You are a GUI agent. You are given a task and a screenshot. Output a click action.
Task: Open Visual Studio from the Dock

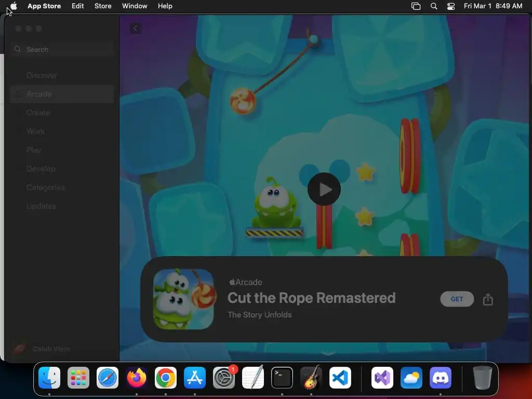(x=382, y=378)
